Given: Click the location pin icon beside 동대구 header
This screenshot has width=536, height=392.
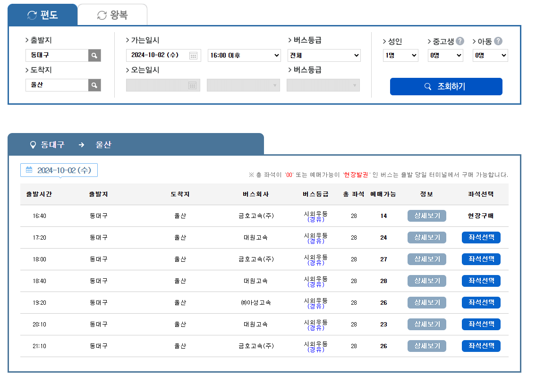Looking at the screenshot, I should click(33, 145).
